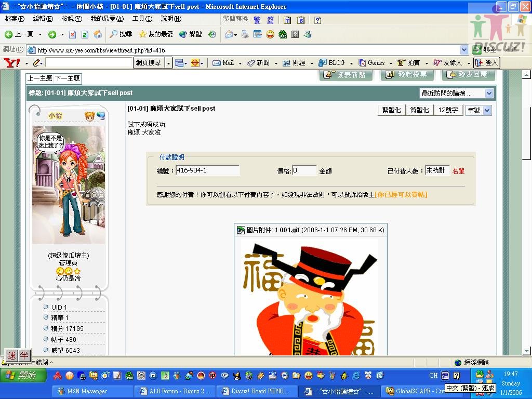Stop page loading with red X icon
The width and height of the screenshot is (532, 399).
click(72, 34)
